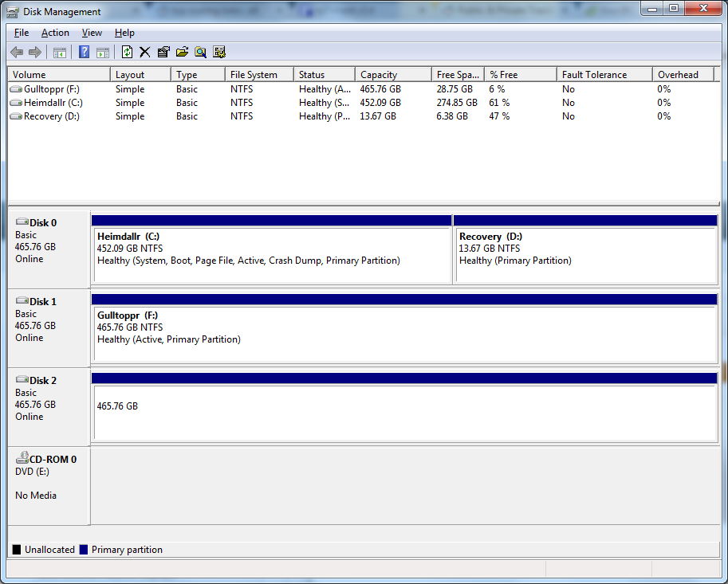Click the Disk 1 label text

pos(43,301)
